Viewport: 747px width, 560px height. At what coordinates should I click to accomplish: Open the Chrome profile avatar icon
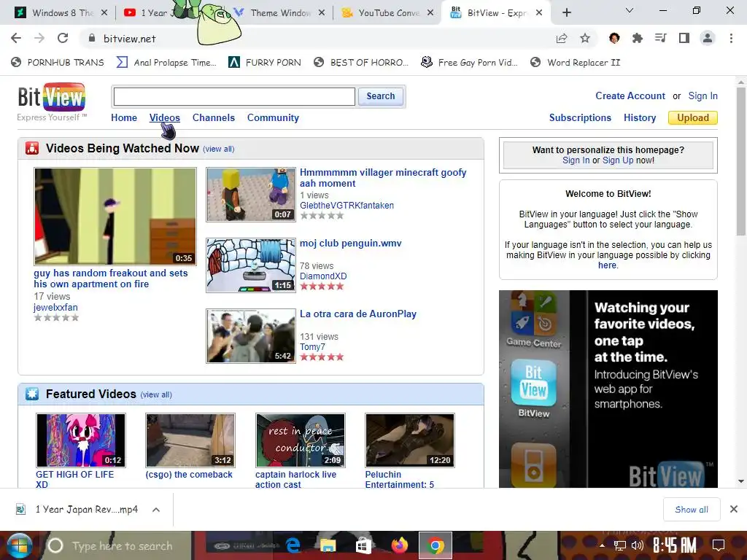tap(708, 38)
